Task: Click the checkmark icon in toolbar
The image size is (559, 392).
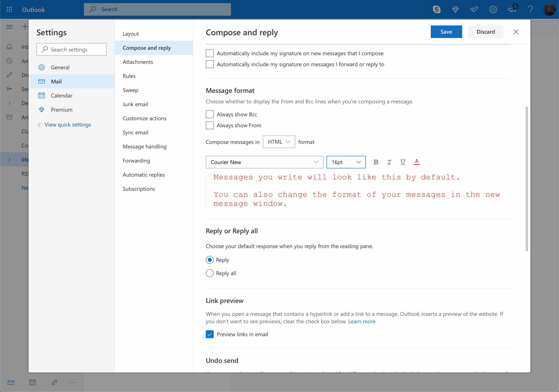Action: (475, 9)
